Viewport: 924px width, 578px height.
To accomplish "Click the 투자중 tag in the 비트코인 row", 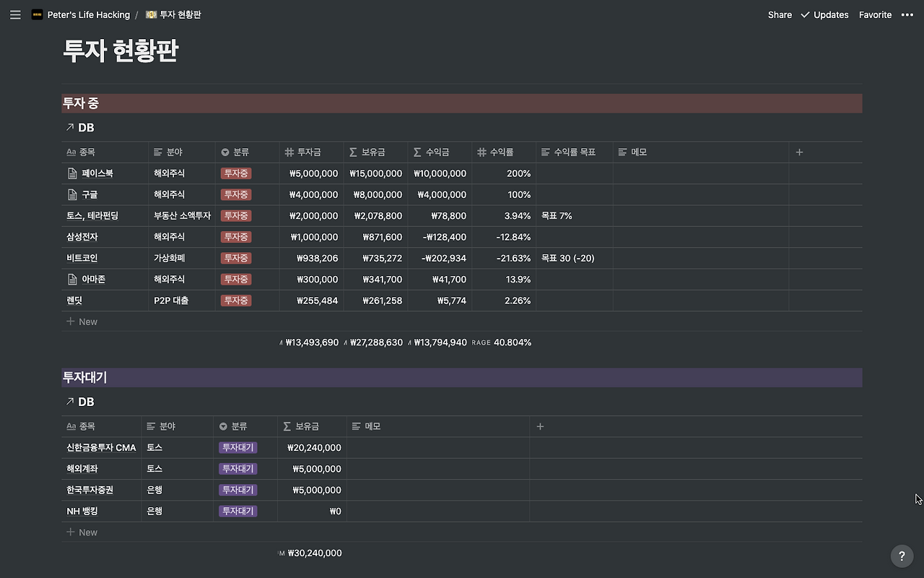I will (x=236, y=258).
